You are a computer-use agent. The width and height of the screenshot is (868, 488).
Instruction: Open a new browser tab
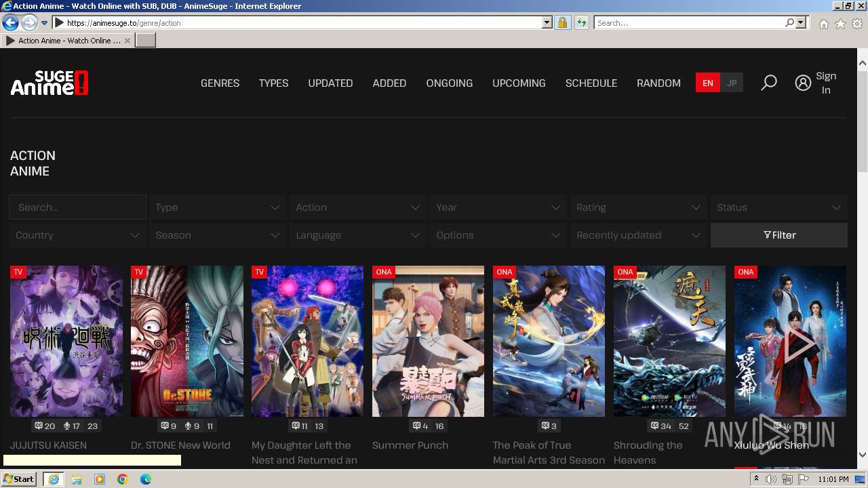point(146,41)
